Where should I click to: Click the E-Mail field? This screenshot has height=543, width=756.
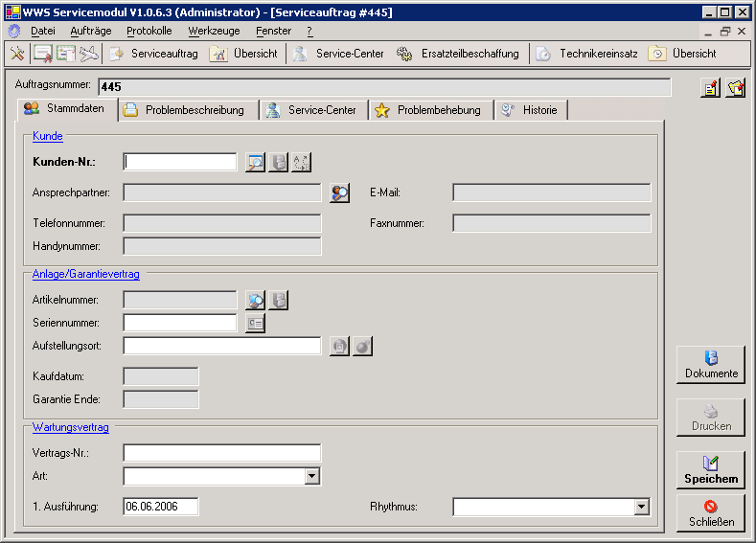[x=552, y=192]
